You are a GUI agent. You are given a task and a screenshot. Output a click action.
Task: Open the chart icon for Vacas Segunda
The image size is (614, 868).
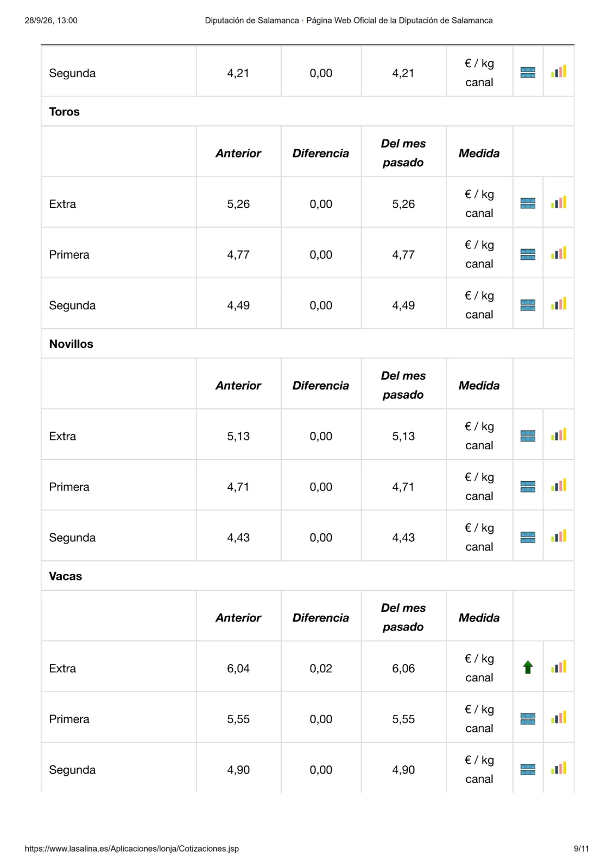(559, 768)
